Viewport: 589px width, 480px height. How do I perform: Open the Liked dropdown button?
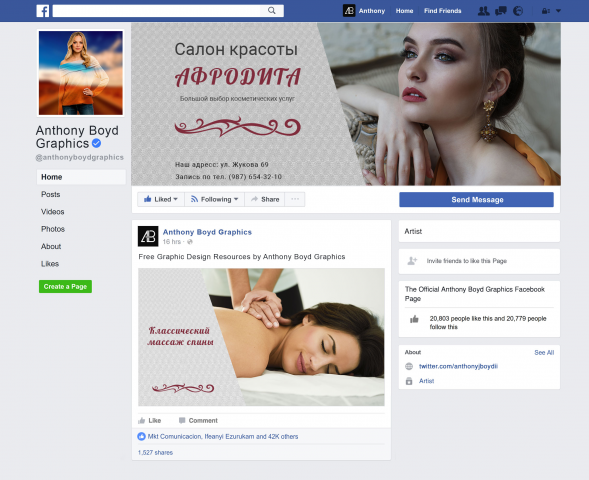pos(161,199)
